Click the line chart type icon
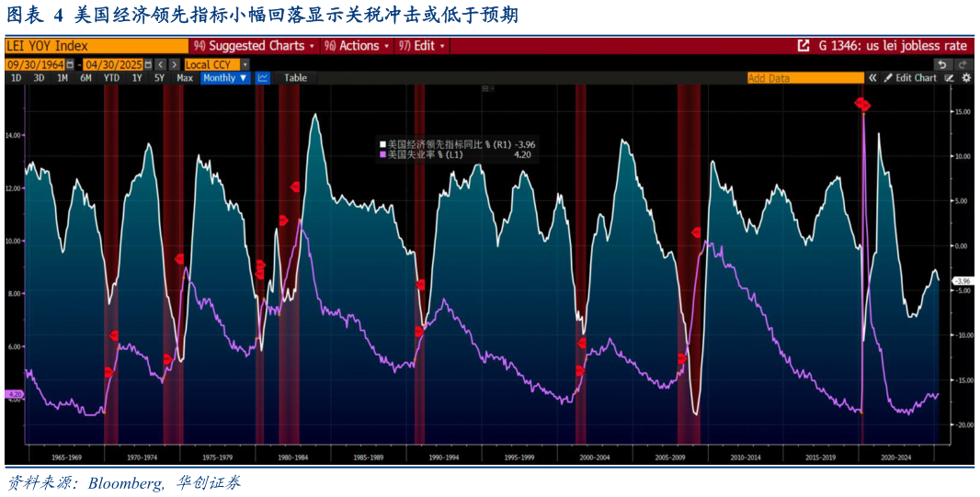Viewport: 980px width, 497px height. (x=262, y=78)
